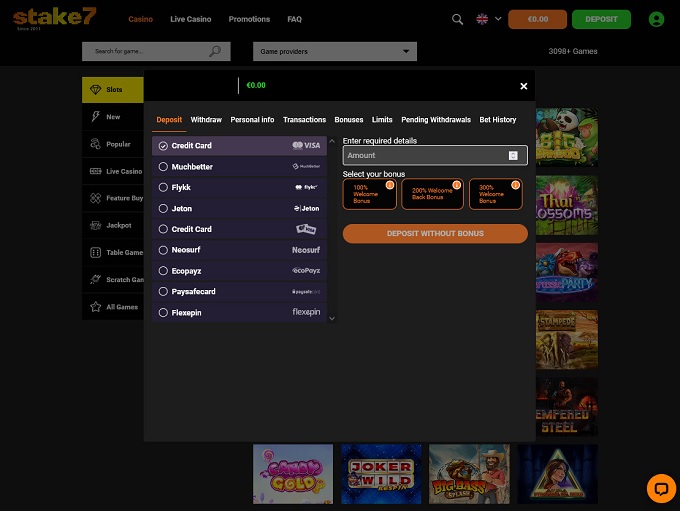Switch to the Withdraw tab
Image resolution: width=680 pixels, height=511 pixels.
[206, 120]
